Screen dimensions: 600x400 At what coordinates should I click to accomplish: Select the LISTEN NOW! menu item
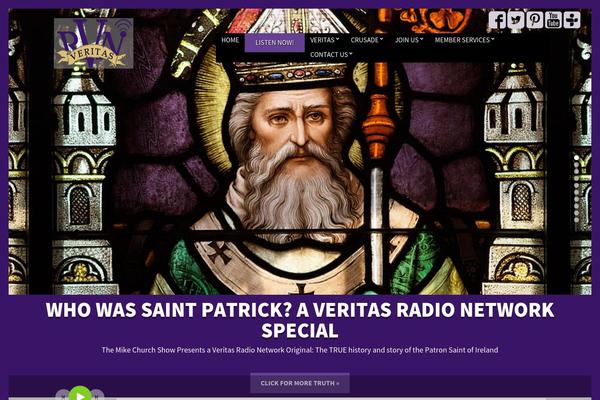tap(275, 42)
